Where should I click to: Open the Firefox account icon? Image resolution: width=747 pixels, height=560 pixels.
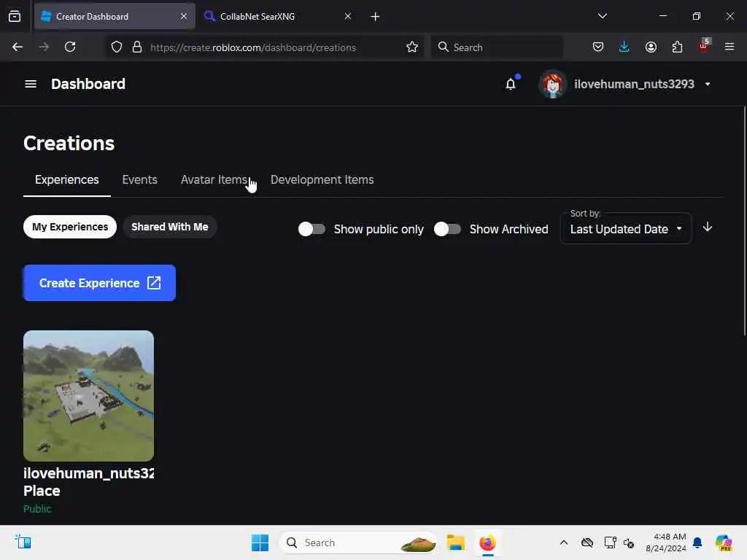[x=651, y=47]
